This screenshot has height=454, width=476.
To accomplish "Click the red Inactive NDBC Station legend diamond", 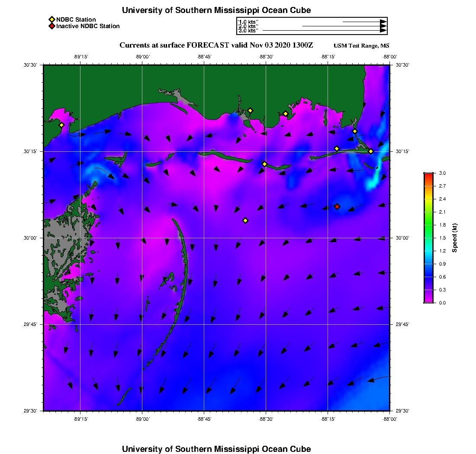I will tap(52, 26).
